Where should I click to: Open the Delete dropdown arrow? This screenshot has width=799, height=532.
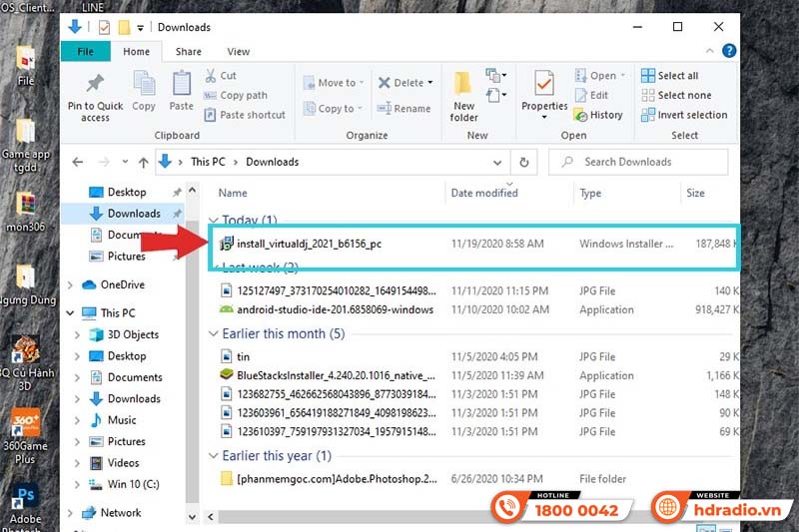[430, 83]
